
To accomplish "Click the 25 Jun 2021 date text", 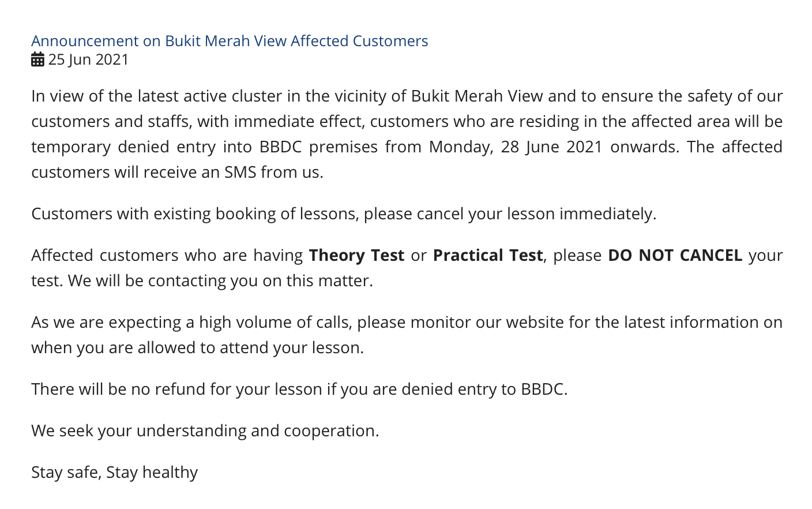I will point(88,59).
